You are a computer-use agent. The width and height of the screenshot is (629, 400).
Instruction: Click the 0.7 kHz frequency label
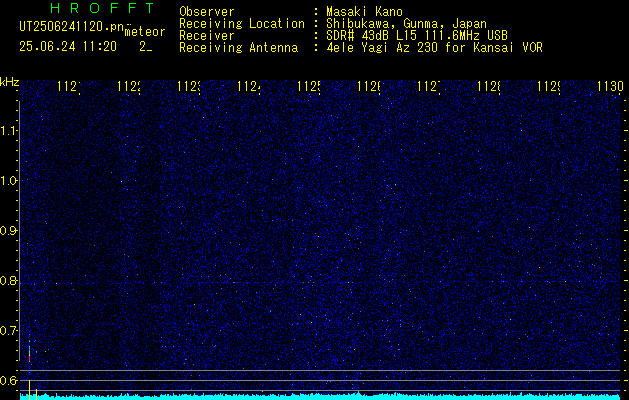tap(9, 331)
